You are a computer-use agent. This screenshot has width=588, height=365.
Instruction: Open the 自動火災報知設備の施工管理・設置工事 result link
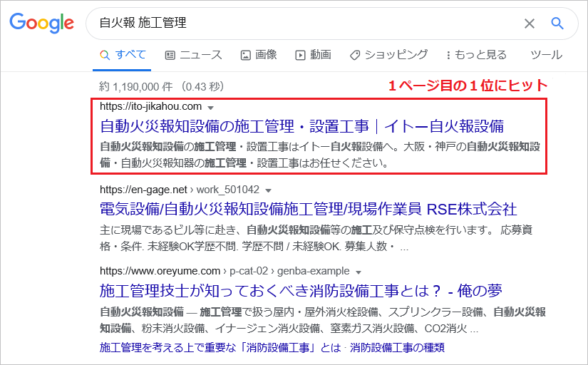pyautogui.click(x=302, y=126)
